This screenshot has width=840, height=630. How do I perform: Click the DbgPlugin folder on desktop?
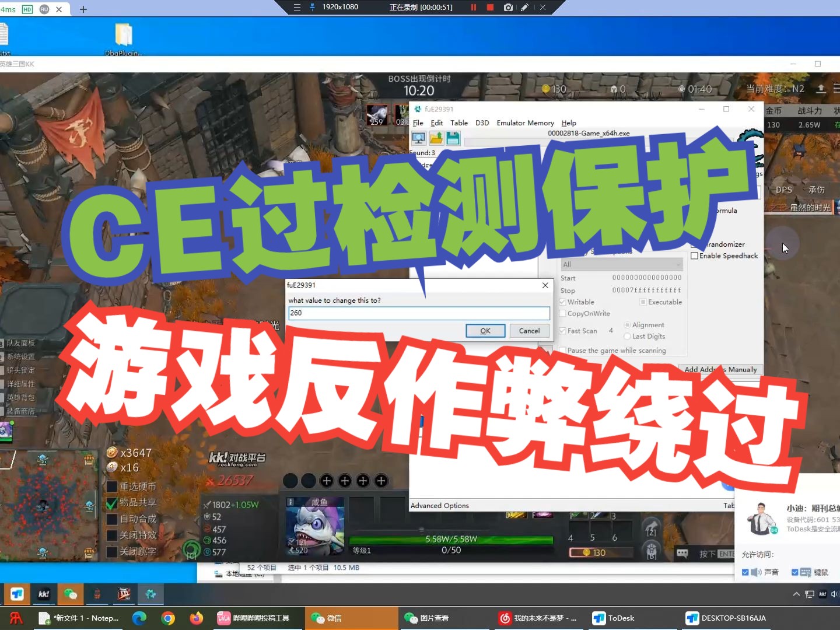(x=124, y=38)
